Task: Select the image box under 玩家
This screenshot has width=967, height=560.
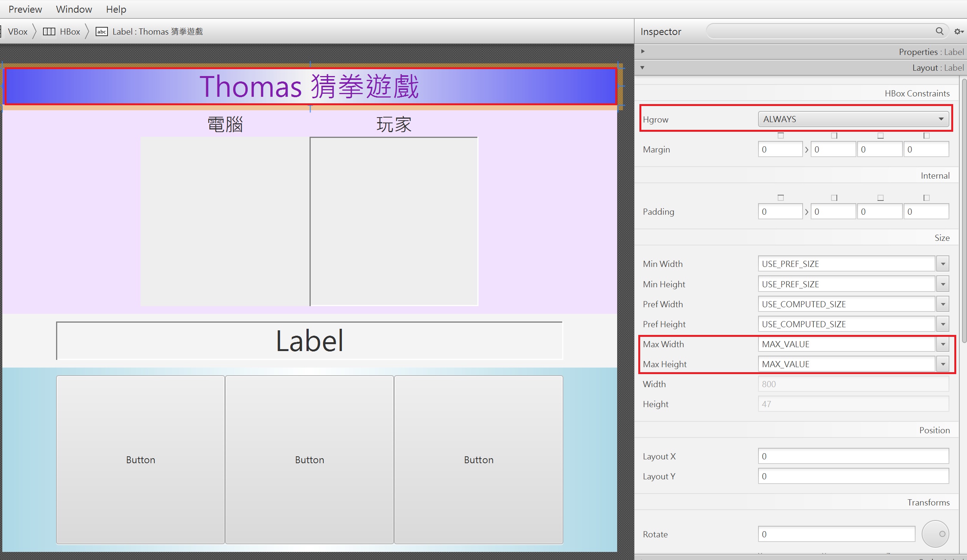Action: tap(394, 221)
